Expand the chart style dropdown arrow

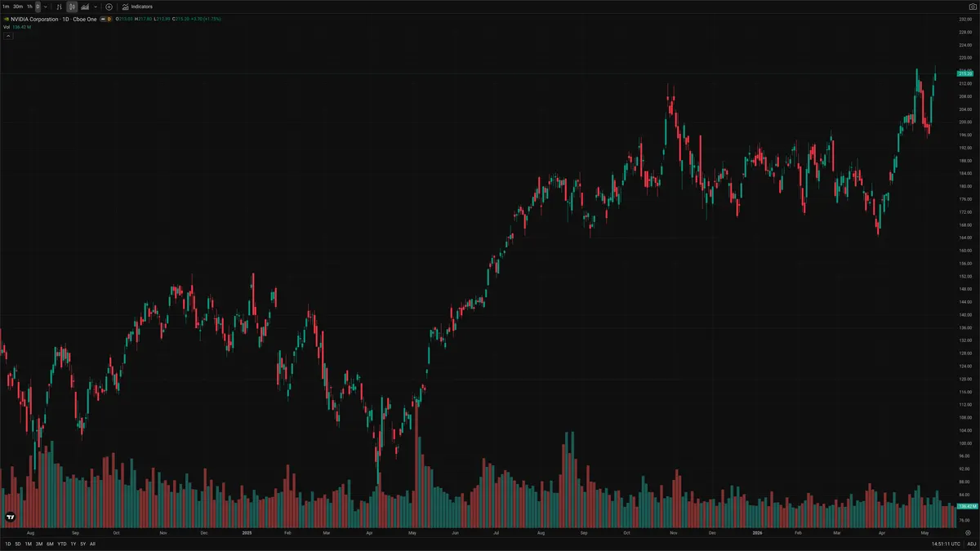click(96, 7)
